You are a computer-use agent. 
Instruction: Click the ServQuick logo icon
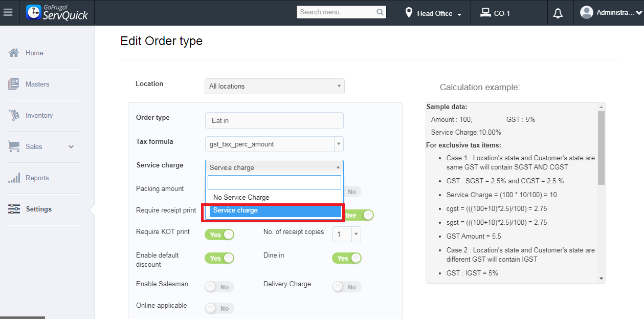click(34, 13)
